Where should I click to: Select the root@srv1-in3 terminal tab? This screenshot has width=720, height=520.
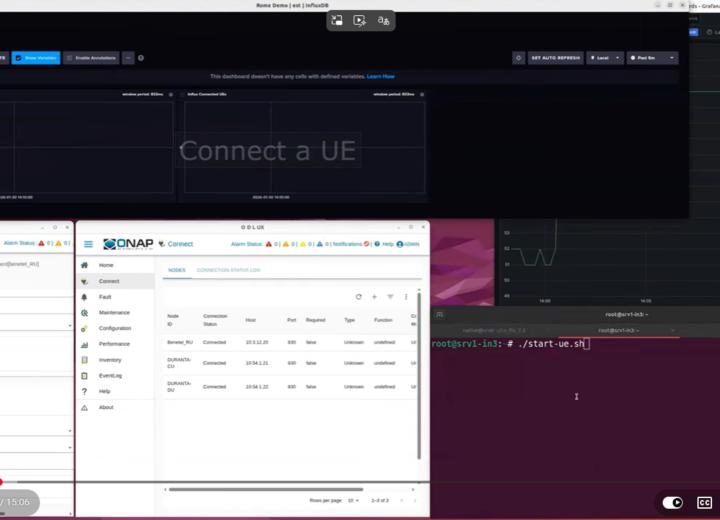[x=619, y=329]
